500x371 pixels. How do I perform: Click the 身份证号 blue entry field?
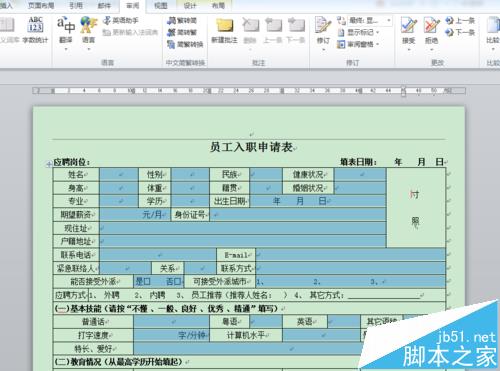pos(298,215)
